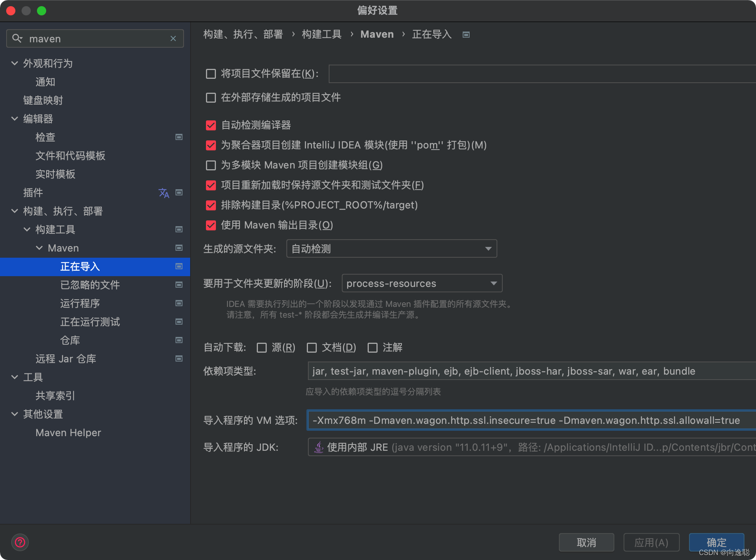Viewport: 756px width, 560px height.
Task: Collapse the 编辑器 tree node
Action: click(x=15, y=118)
